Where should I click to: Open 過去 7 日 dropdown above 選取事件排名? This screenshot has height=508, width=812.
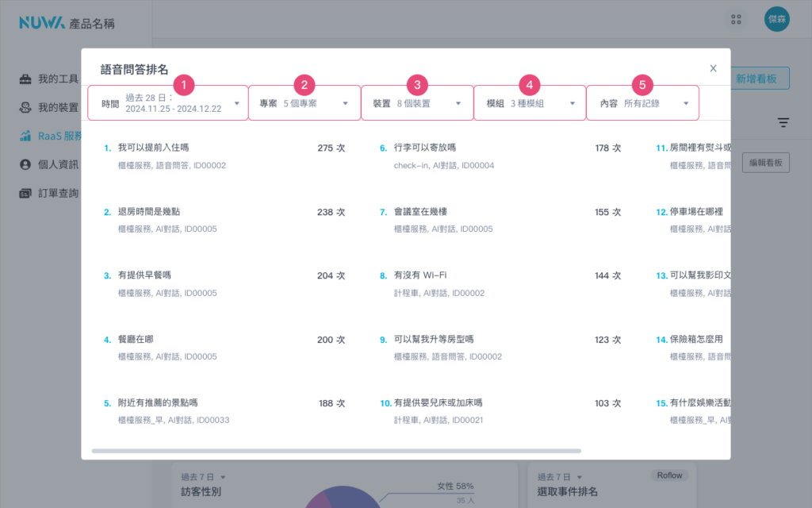[x=559, y=477]
